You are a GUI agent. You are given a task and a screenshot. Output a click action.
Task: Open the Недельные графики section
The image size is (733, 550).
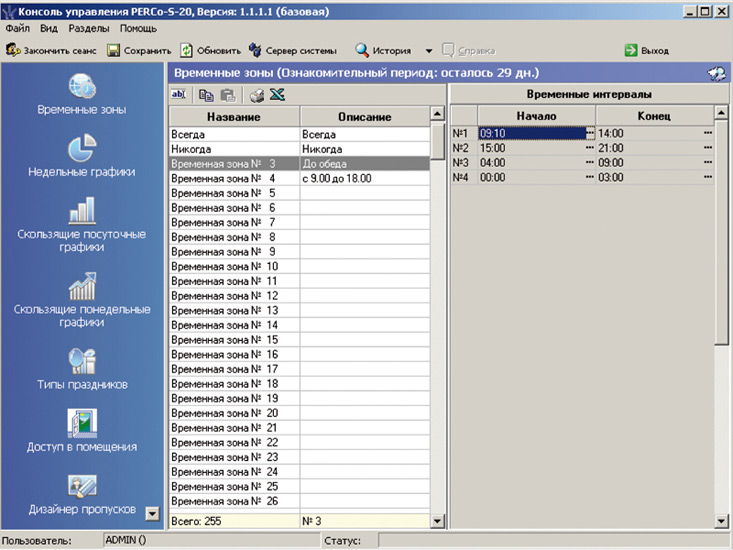[82, 156]
